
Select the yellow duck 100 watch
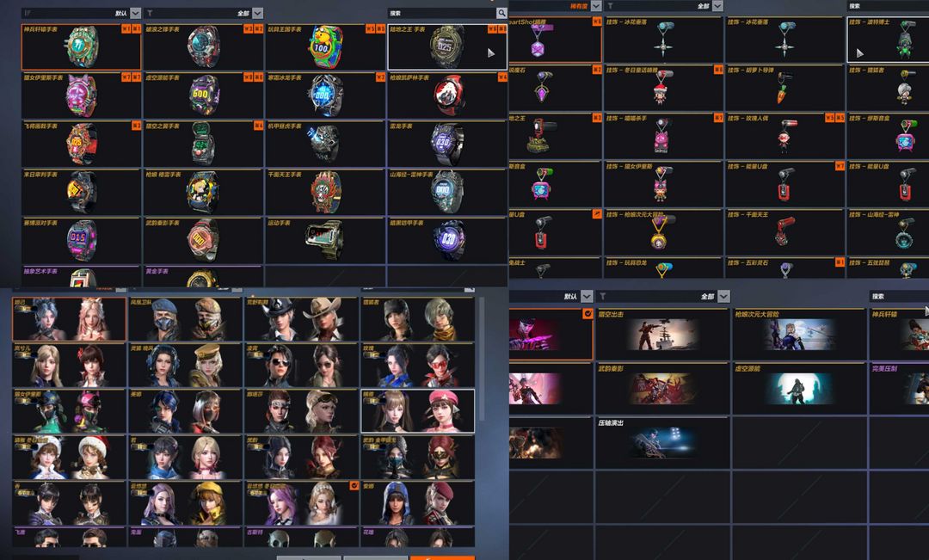325,46
